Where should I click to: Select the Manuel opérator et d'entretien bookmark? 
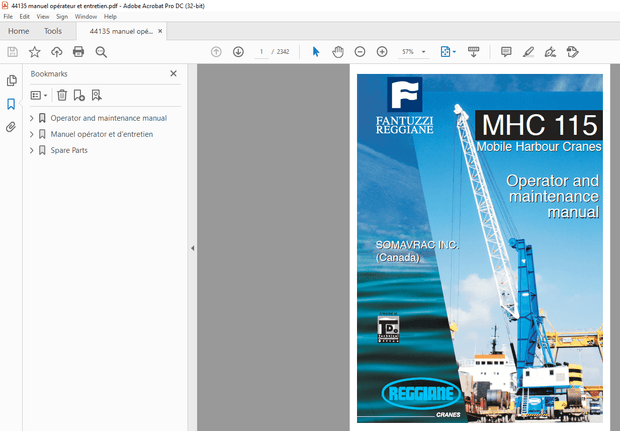point(102,134)
